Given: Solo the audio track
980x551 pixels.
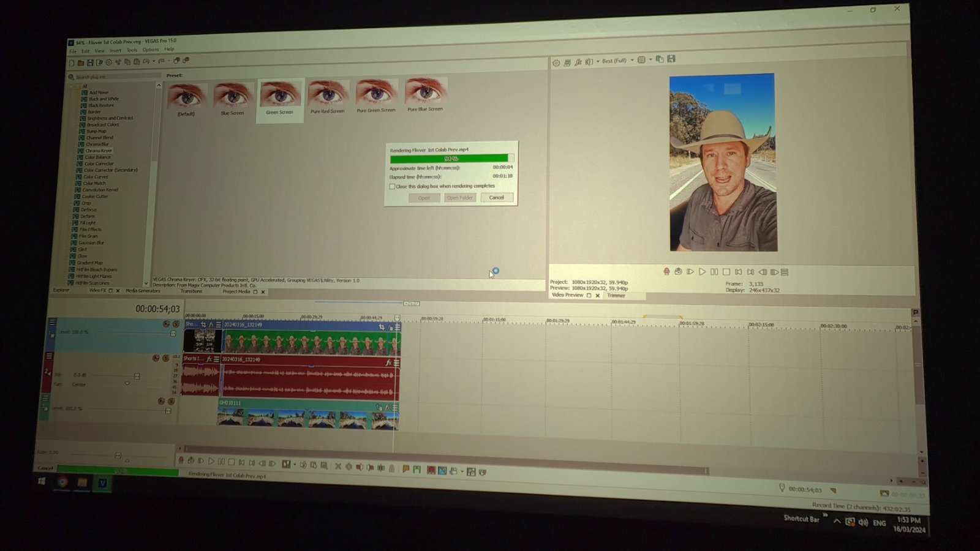Looking at the screenshot, I should (x=165, y=358).
